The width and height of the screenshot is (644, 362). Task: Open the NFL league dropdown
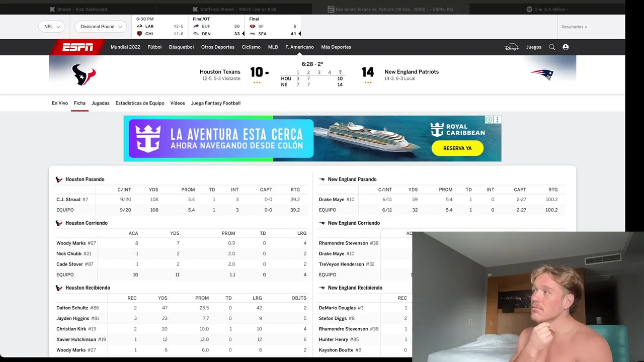pyautogui.click(x=52, y=27)
